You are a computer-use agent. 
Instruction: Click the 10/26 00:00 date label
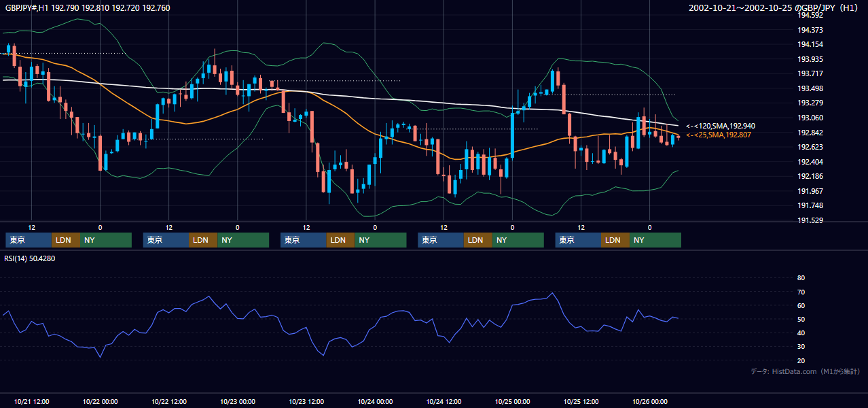(650, 401)
